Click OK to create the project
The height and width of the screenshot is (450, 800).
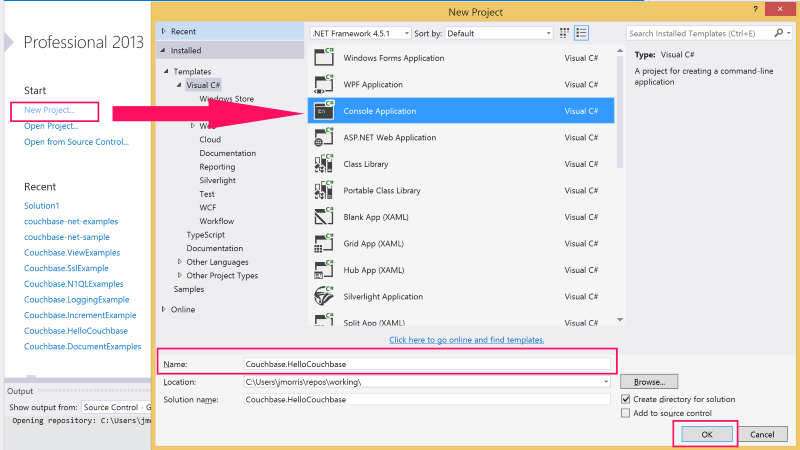click(x=707, y=434)
